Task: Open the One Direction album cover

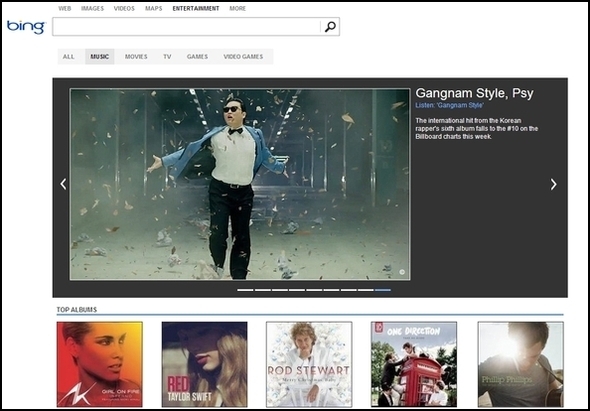Action: [414, 364]
